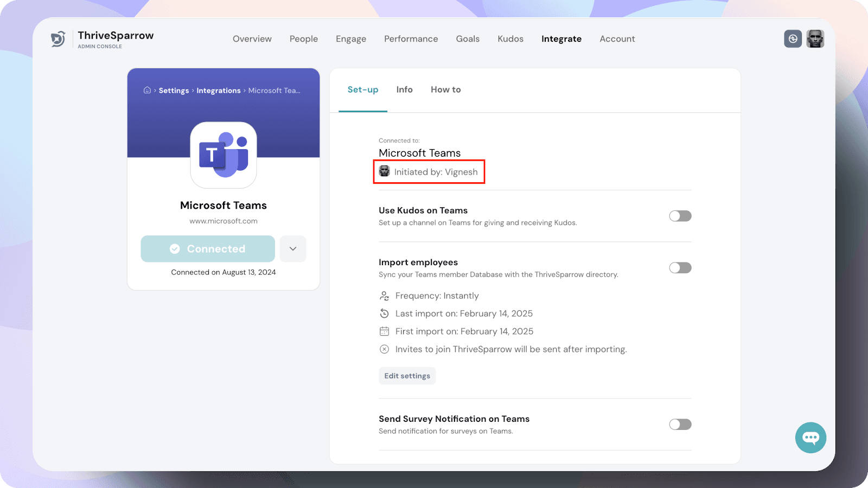The width and height of the screenshot is (868, 488).
Task: Turn on Import employees toggle
Action: tap(680, 268)
